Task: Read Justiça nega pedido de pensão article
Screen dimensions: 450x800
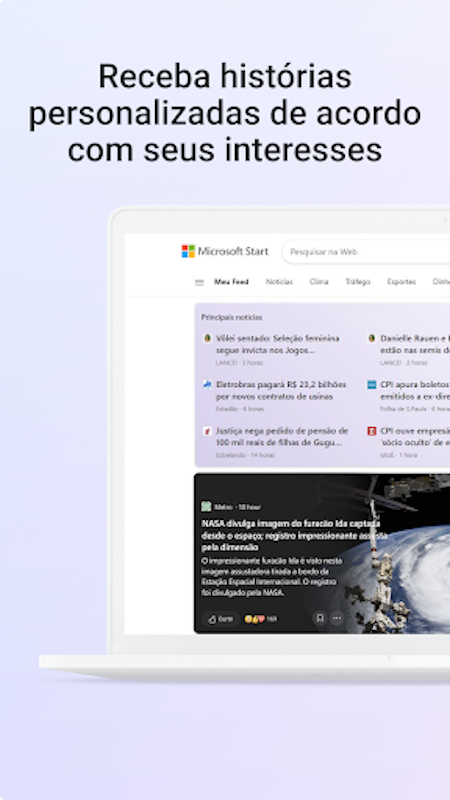Action: pos(282,437)
